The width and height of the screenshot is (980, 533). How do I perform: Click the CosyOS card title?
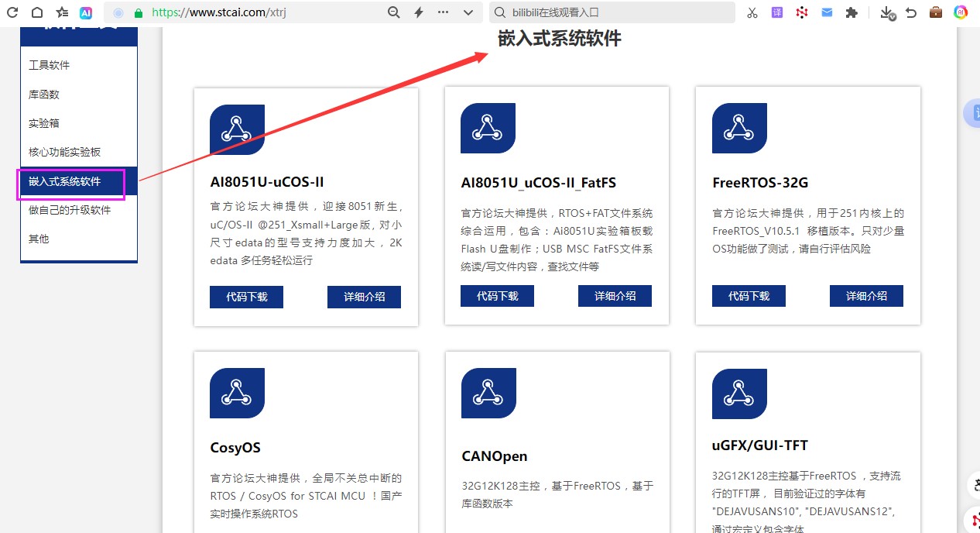pos(235,448)
